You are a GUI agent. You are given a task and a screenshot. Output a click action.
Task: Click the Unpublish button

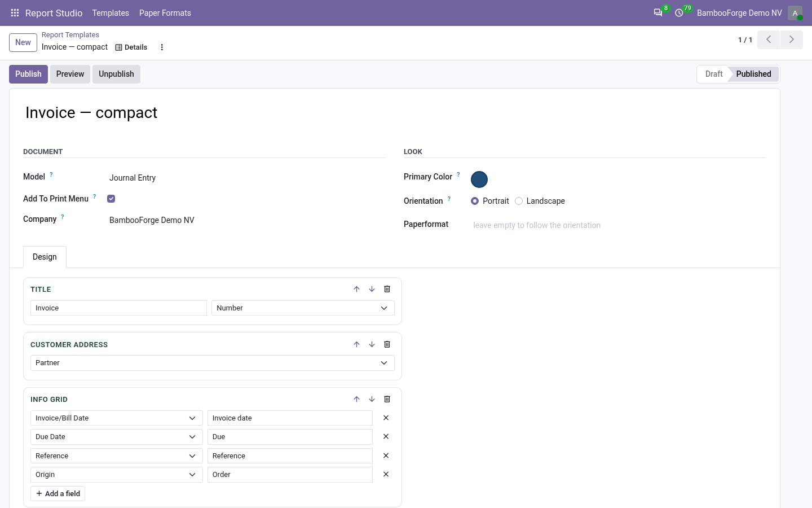116,74
